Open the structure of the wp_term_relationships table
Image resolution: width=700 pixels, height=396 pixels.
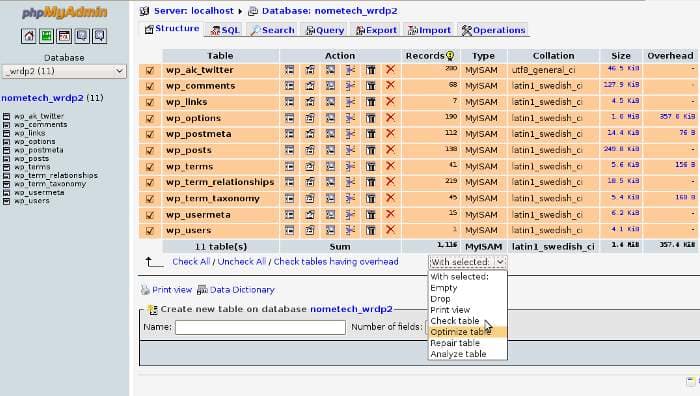pos(310,182)
